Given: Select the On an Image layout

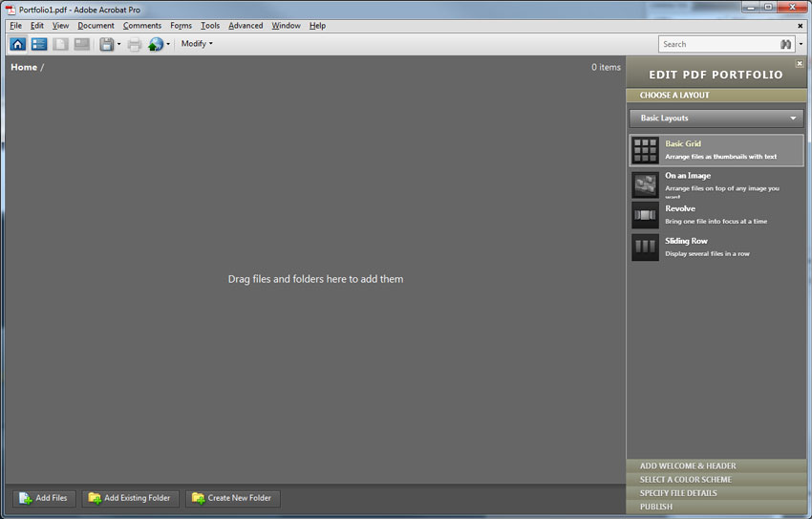Looking at the screenshot, I should [645, 184].
